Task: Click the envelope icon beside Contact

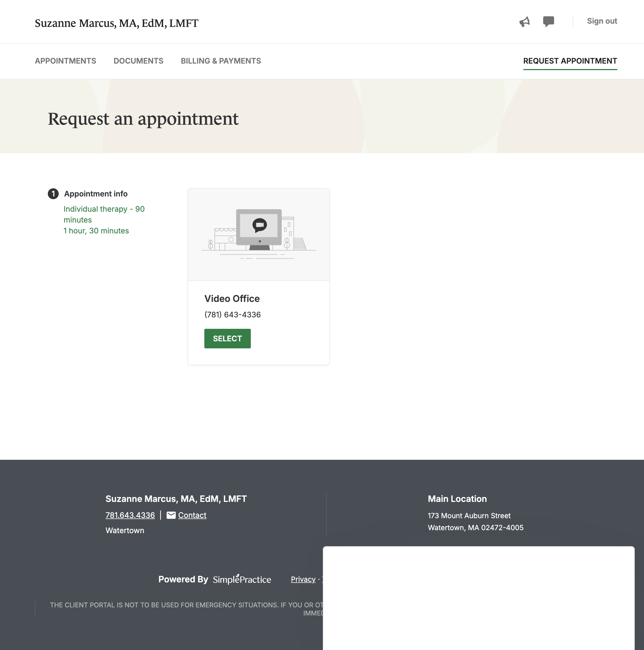Action: pyautogui.click(x=171, y=515)
